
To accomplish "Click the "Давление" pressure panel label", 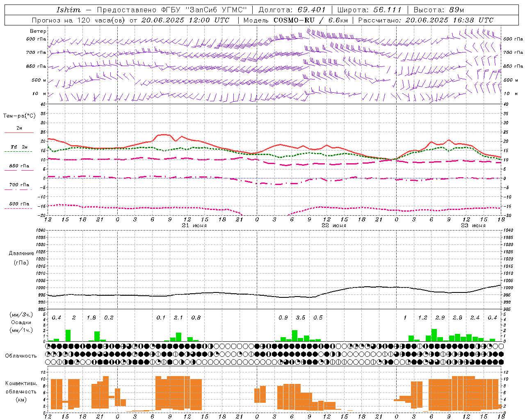I will click(21, 253).
